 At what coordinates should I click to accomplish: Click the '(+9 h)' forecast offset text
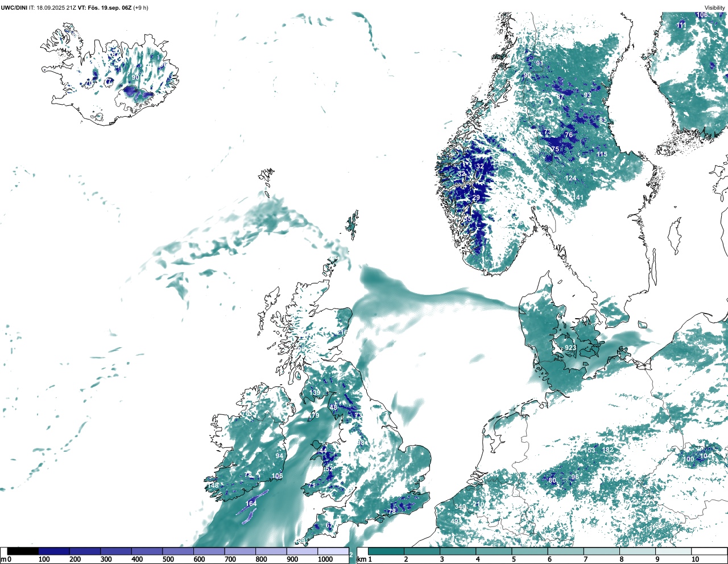141,8
